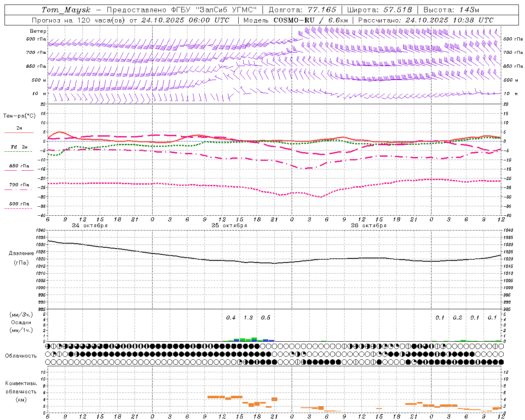The image size is (525, 420).
Task: Click the latitude value Широта: 57.518
Action: (379, 10)
